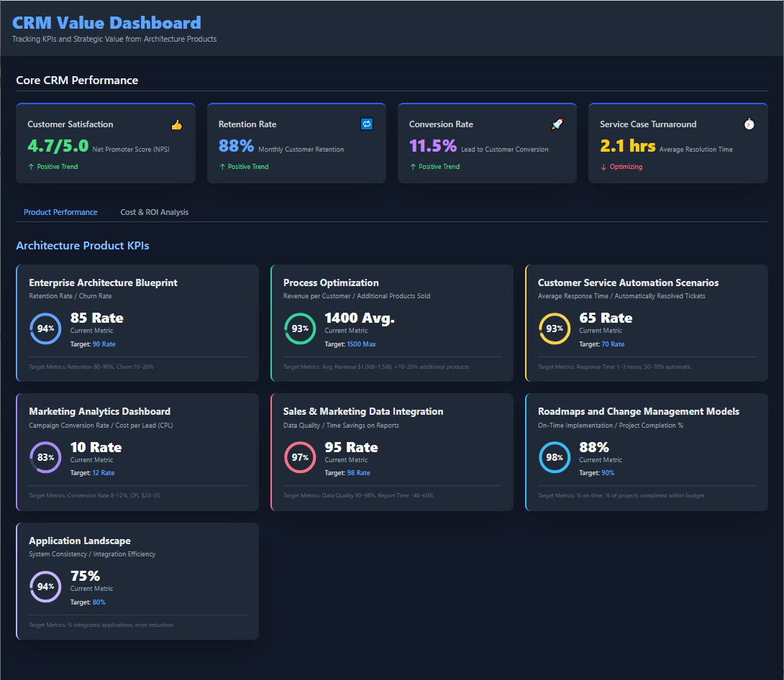The height and width of the screenshot is (680, 784).
Task: Click the 80% target in Application Landscape
Action: coord(99,602)
